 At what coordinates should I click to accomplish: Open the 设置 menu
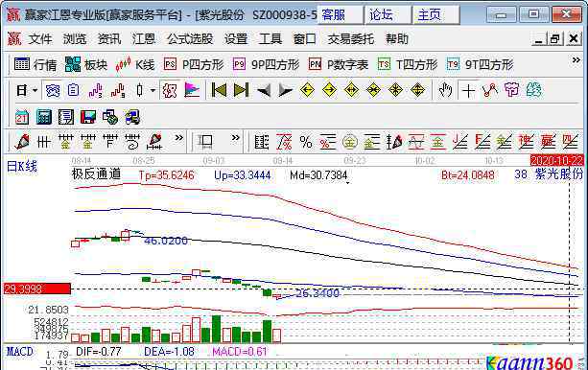[x=236, y=39]
